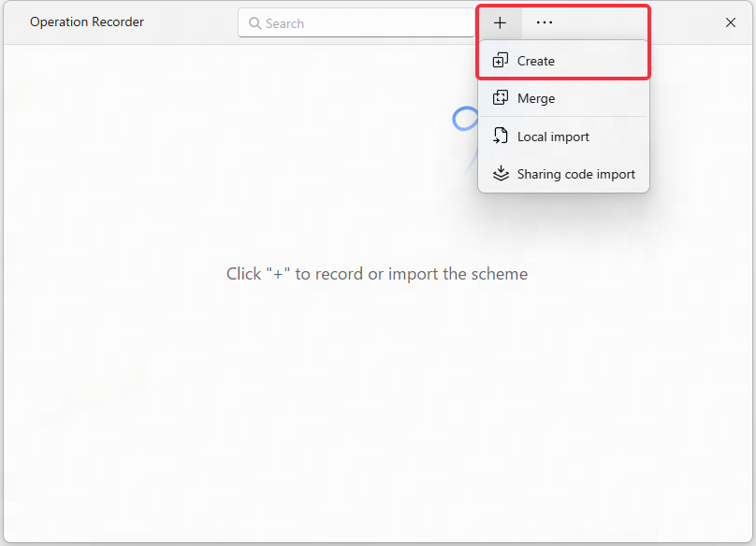The image size is (756, 546).
Task: Click empty title bar space beside close button
Action: coord(685,22)
